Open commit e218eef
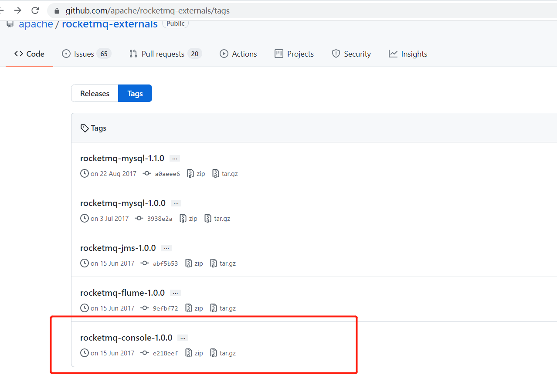This screenshot has width=557, height=392. pyautogui.click(x=166, y=353)
